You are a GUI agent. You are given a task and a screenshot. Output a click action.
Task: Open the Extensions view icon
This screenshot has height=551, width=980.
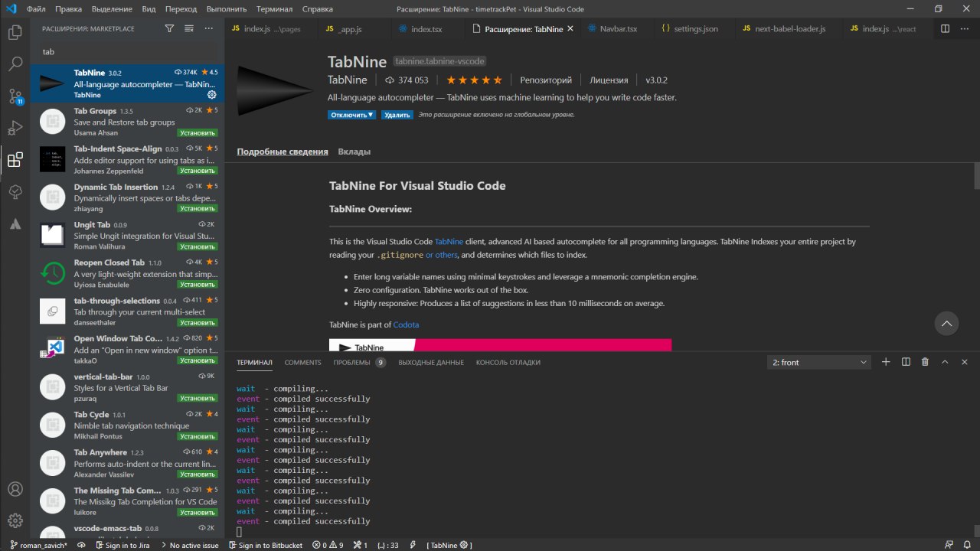pos(15,159)
